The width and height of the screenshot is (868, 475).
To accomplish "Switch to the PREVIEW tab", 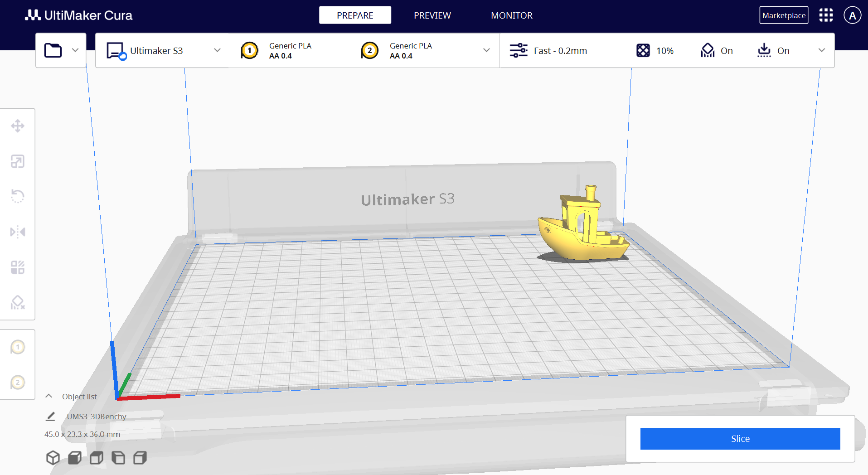I will tap(432, 15).
